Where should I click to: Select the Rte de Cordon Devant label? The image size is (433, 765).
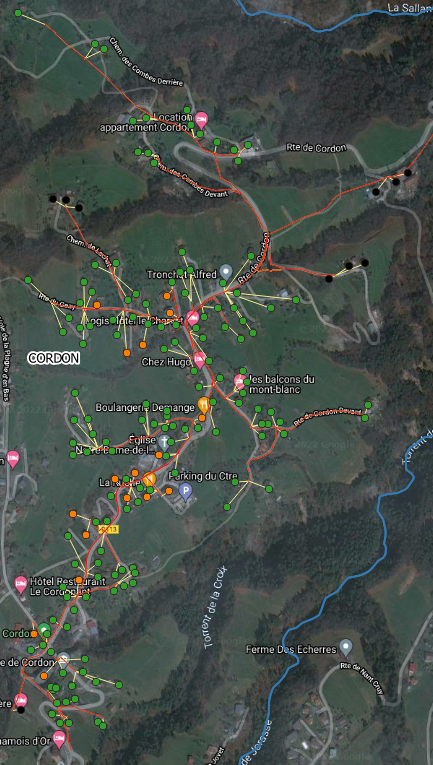coord(328,414)
